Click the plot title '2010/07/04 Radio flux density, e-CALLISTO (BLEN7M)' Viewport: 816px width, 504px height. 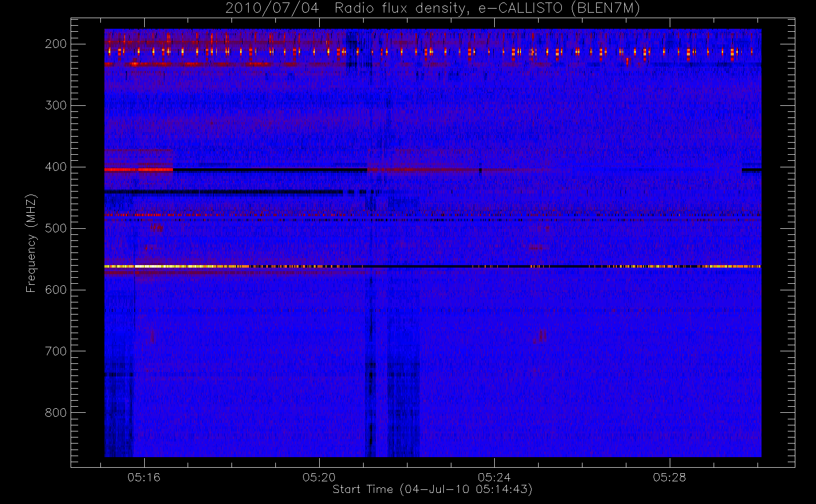click(x=433, y=8)
